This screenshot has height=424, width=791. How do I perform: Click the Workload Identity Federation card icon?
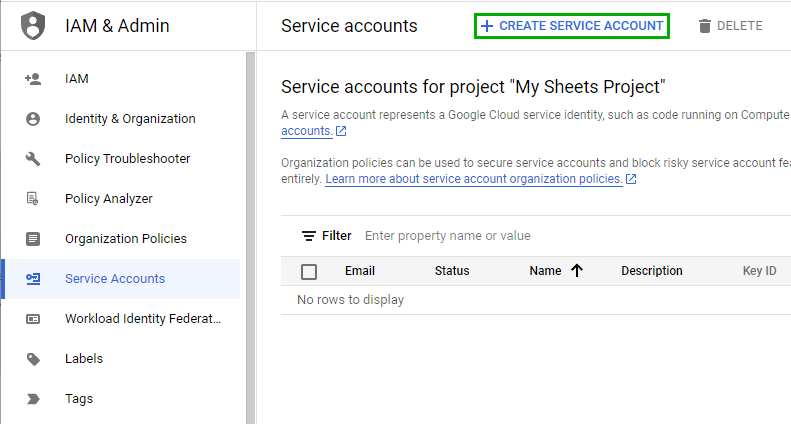pyautogui.click(x=33, y=319)
